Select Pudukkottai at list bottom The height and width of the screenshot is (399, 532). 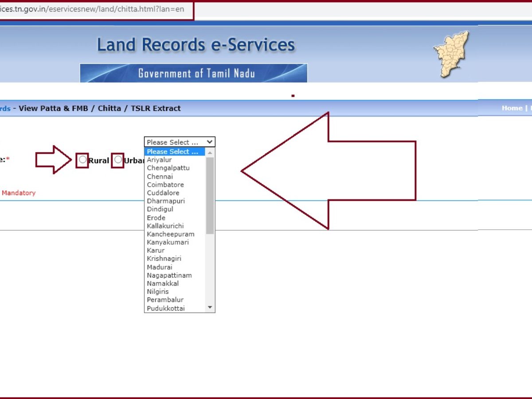pyautogui.click(x=166, y=308)
